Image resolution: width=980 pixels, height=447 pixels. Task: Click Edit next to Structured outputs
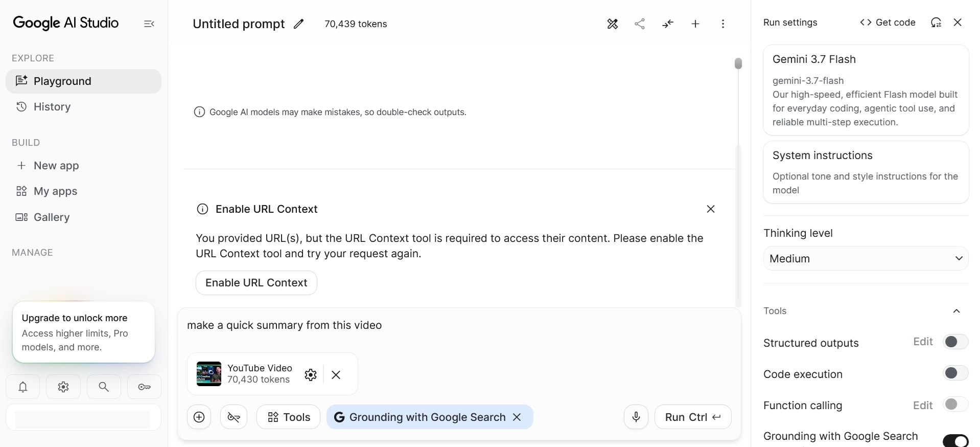tap(923, 342)
